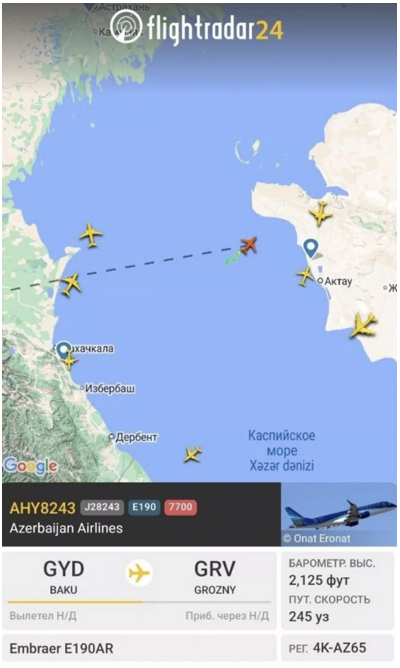The height and width of the screenshot is (668, 400).
Task: Click the flightradar24 logo
Action: click(x=196, y=28)
